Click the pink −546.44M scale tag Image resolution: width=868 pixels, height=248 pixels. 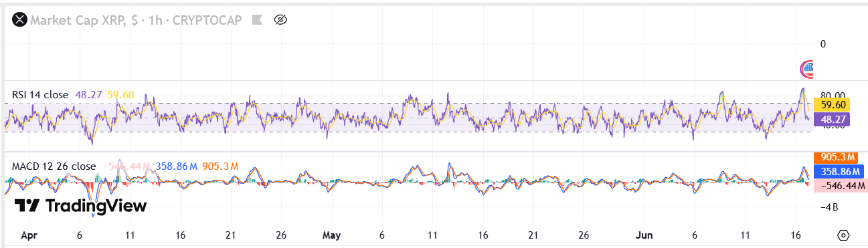point(841,185)
